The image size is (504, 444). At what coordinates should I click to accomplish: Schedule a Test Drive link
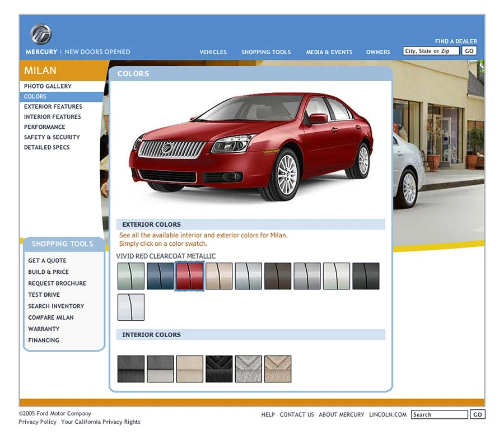pos(44,295)
